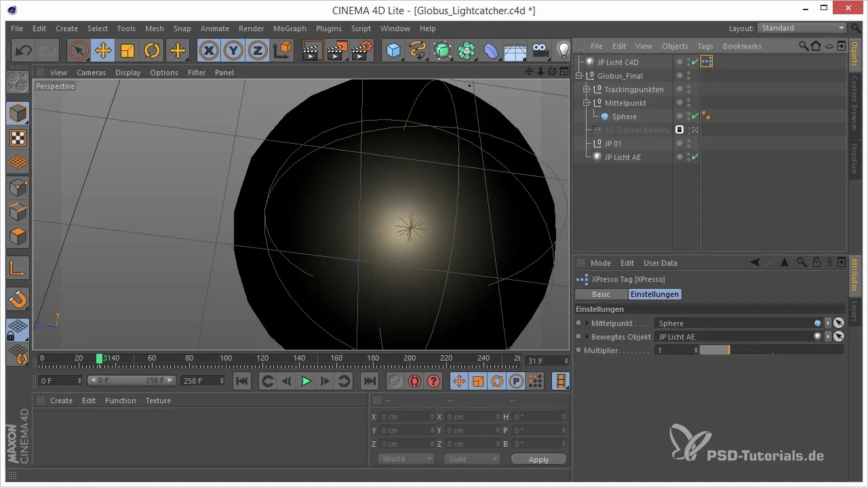Activate the Scale tool
Viewport: 868px width, 488px height.
click(x=127, y=50)
